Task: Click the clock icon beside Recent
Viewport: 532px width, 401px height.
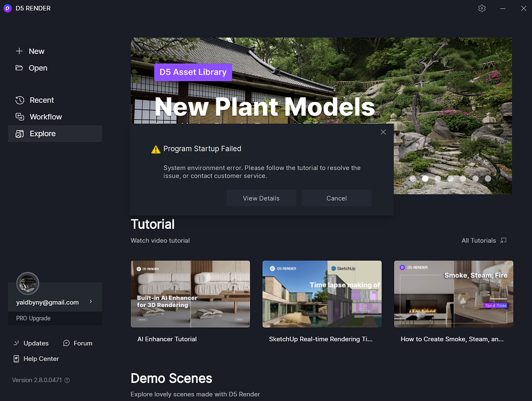Action: 20,100
